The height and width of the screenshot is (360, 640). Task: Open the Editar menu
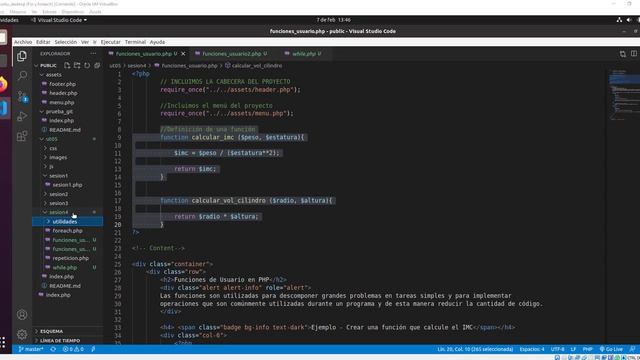coord(43,42)
